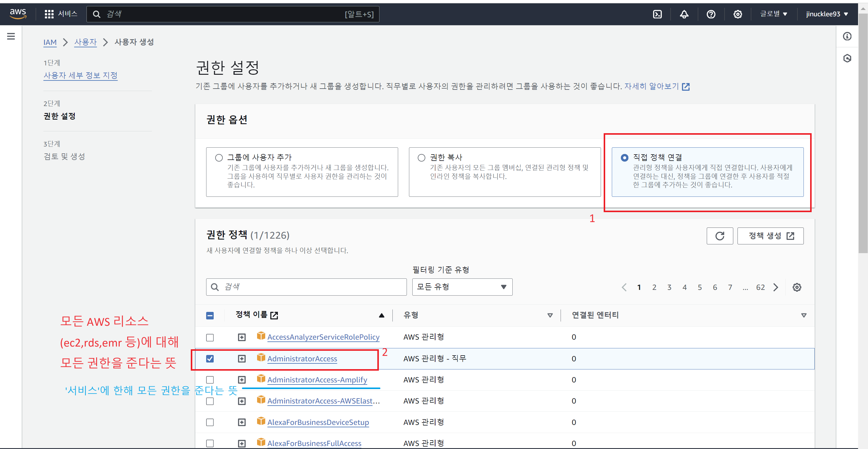Open the AdministratorAccess policy link
This screenshot has height=449, width=868.
pos(302,359)
